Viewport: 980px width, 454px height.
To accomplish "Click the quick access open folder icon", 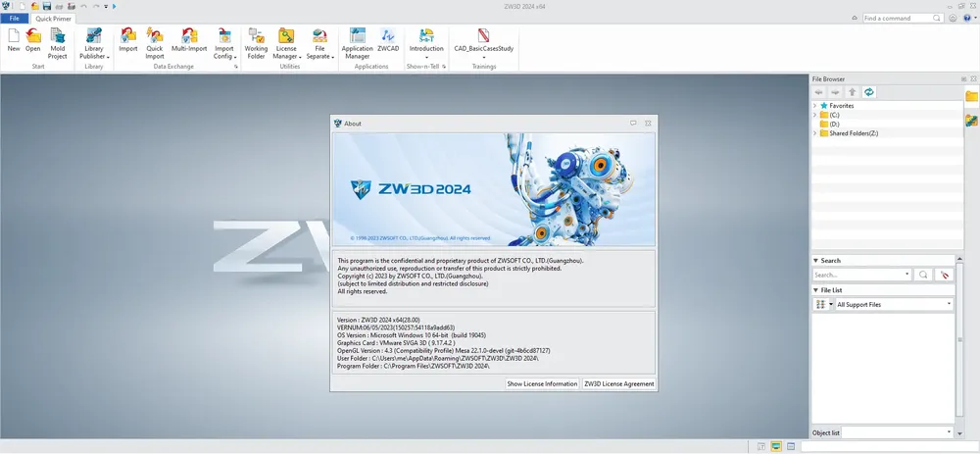I will click(34, 6).
